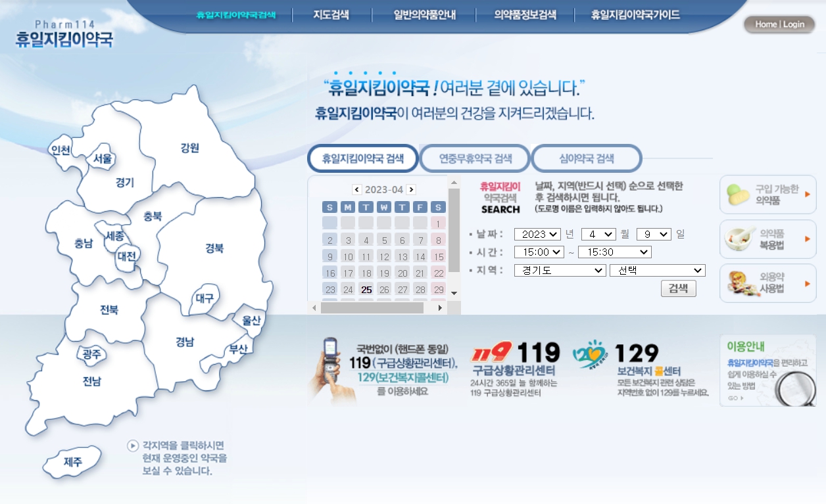Open the 휴일지킴이약국검색 menu
The image size is (826, 504).
click(235, 14)
